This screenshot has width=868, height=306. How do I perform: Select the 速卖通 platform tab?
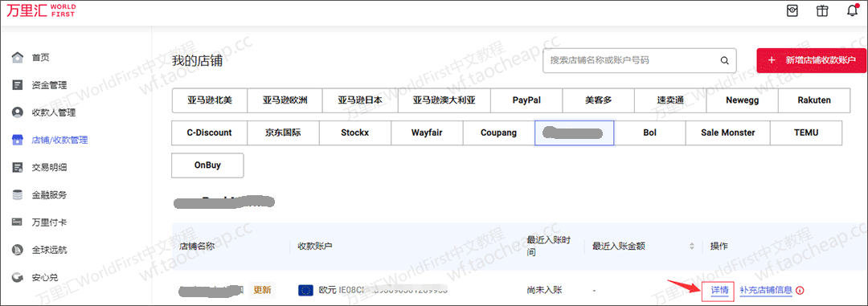[670, 100]
